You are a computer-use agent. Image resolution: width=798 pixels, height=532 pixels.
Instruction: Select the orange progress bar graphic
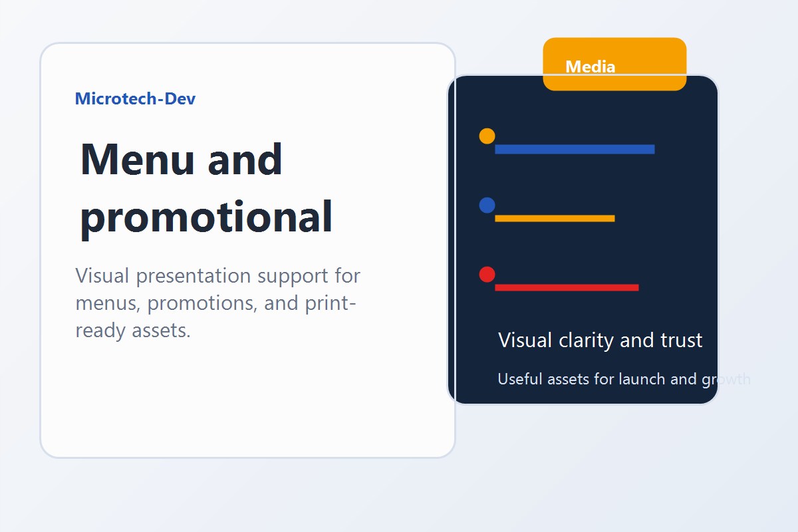click(555, 217)
